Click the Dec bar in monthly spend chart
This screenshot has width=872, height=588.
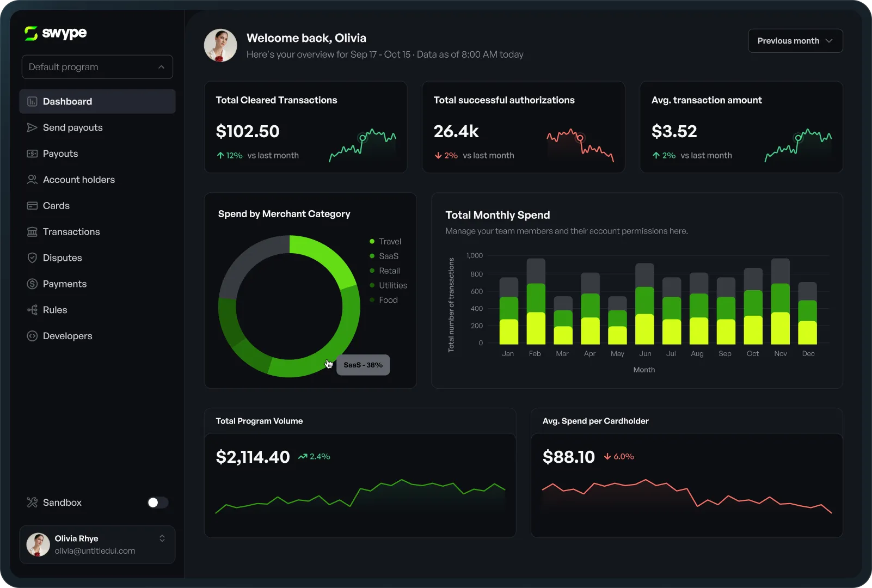808,313
